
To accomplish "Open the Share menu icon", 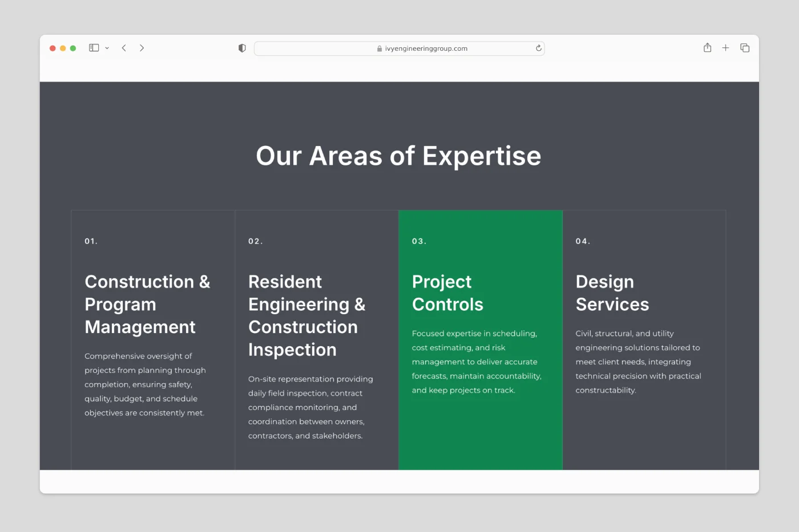I will click(707, 48).
